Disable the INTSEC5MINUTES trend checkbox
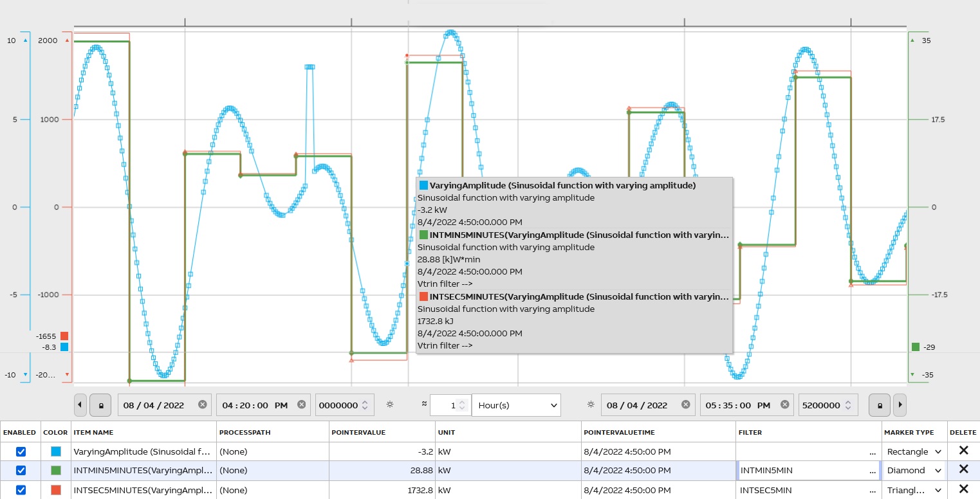The image size is (980, 499). pyautogui.click(x=21, y=490)
